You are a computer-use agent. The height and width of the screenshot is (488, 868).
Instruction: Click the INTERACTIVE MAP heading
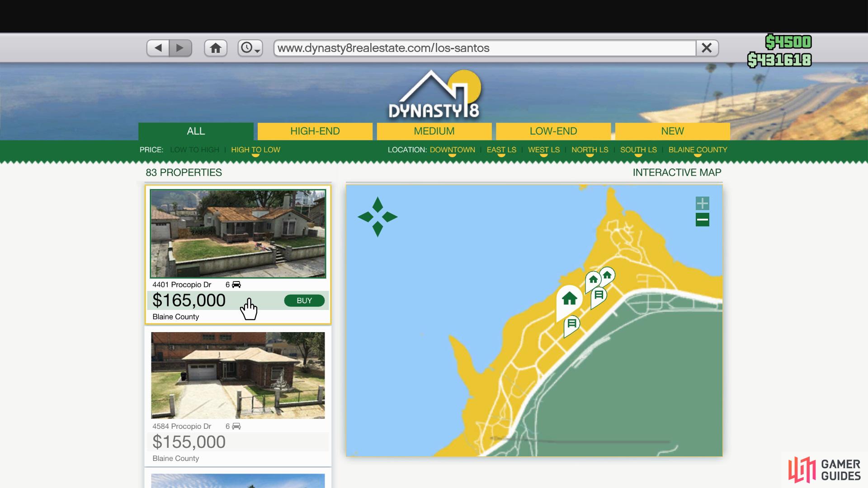[677, 173]
